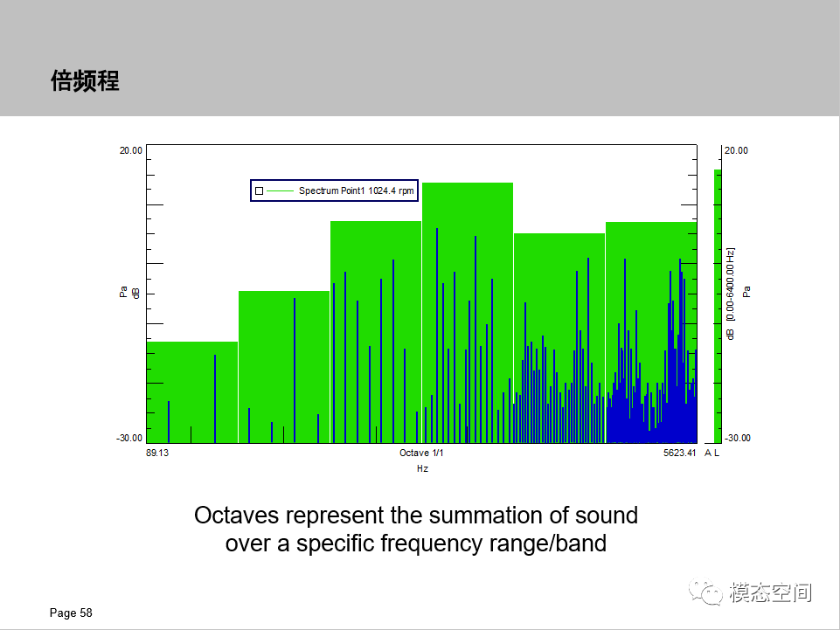The height and width of the screenshot is (630, 840).
Task: Click the 'Octave 1/1' axis label
Action: click(421, 453)
